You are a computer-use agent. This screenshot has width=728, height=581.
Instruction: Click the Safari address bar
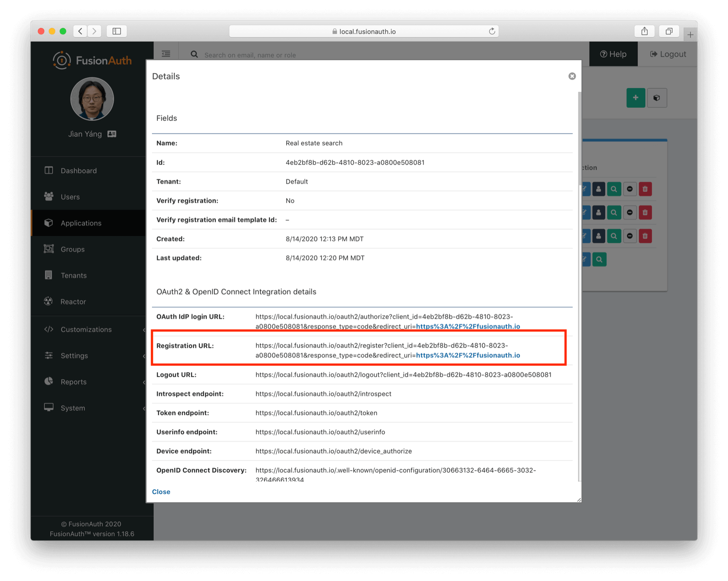coord(364,31)
